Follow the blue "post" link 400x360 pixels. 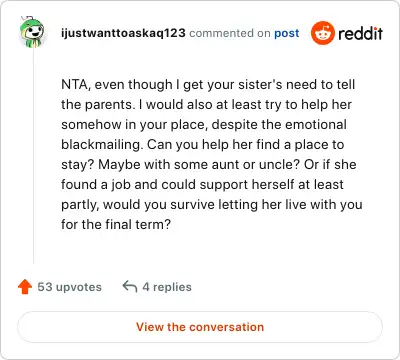coord(286,33)
